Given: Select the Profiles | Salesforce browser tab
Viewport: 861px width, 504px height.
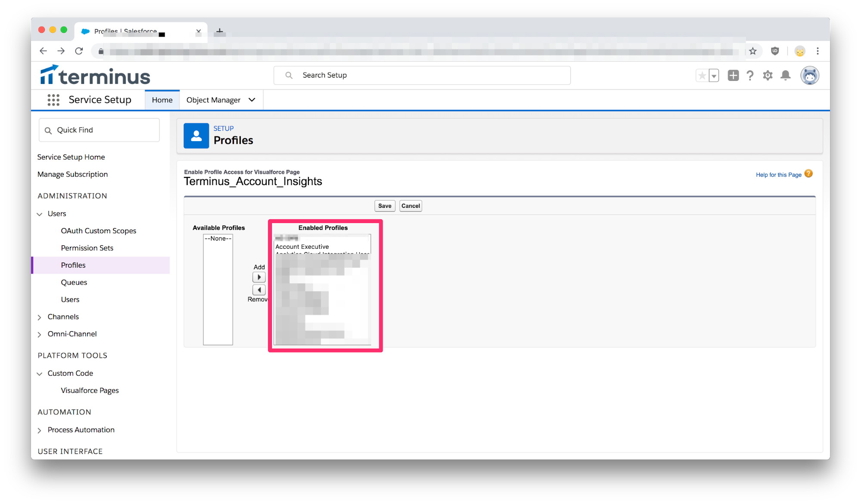Looking at the screenshot, I should [141, 31].
